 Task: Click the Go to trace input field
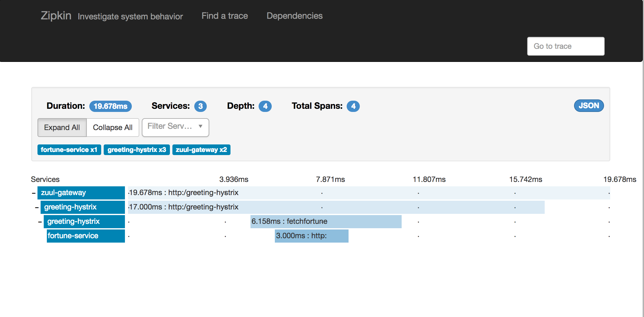point(566,46)
